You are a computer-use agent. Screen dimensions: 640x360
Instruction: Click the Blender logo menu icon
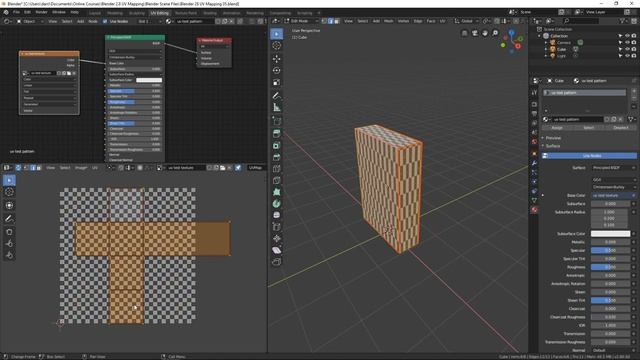click(x=6, y=12)
